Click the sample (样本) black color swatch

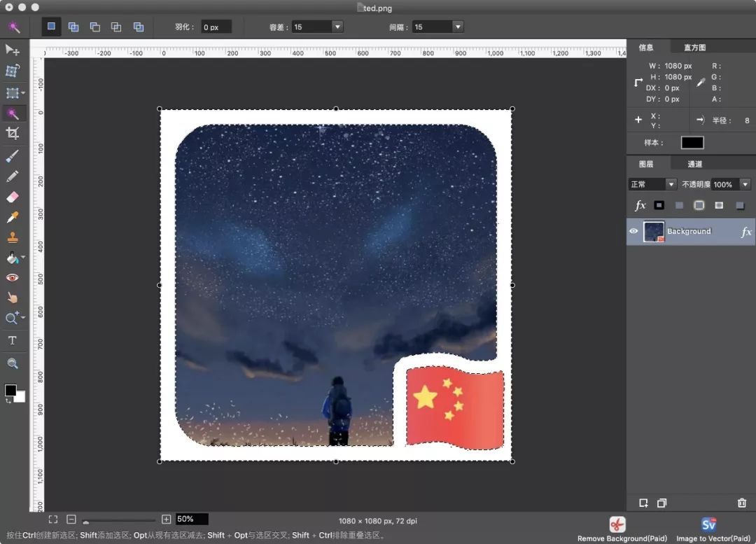pos(692,143)
